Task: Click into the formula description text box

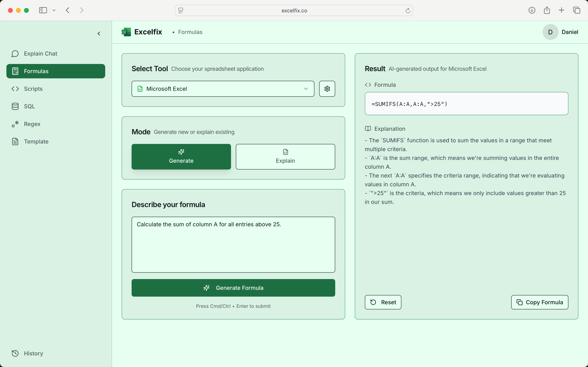Action: (233, 244)
